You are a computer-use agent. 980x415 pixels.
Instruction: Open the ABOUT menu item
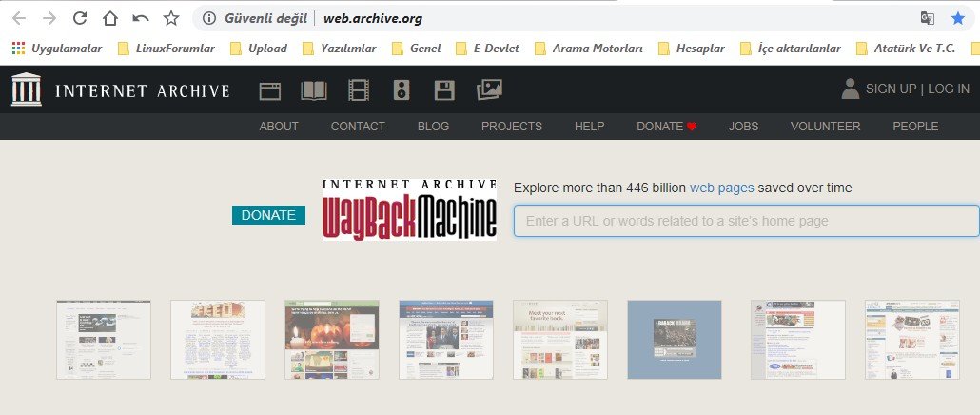(x=279, y=127)
